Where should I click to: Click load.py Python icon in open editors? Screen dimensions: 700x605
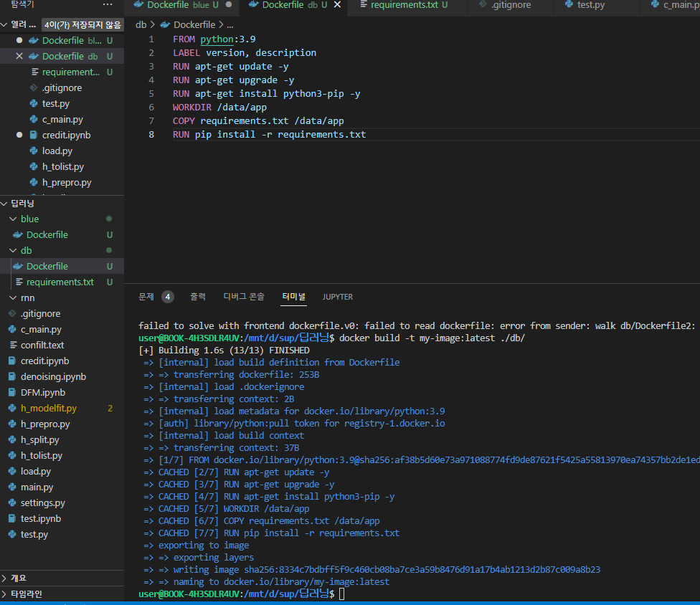[34, 151]
